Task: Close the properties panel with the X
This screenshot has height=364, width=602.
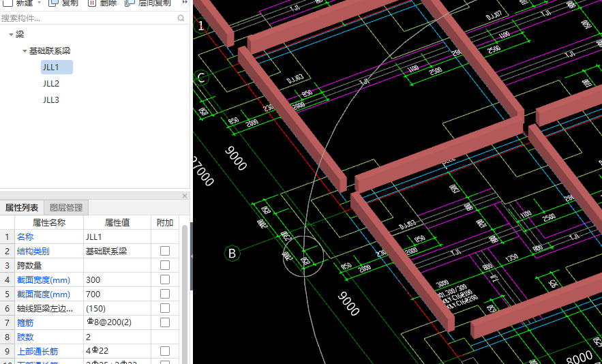Action: [x=185, y=196]
